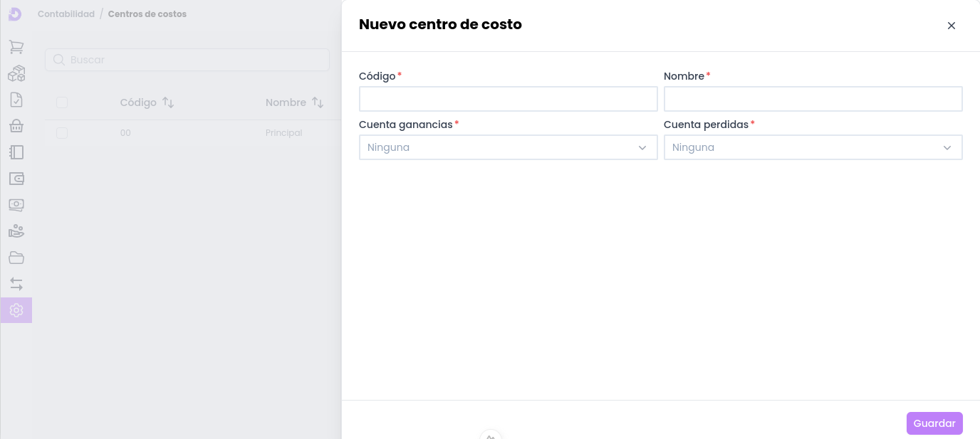Expand the Cuenta ganancias dropdown
Screen dimensions: 980x439
508,147
